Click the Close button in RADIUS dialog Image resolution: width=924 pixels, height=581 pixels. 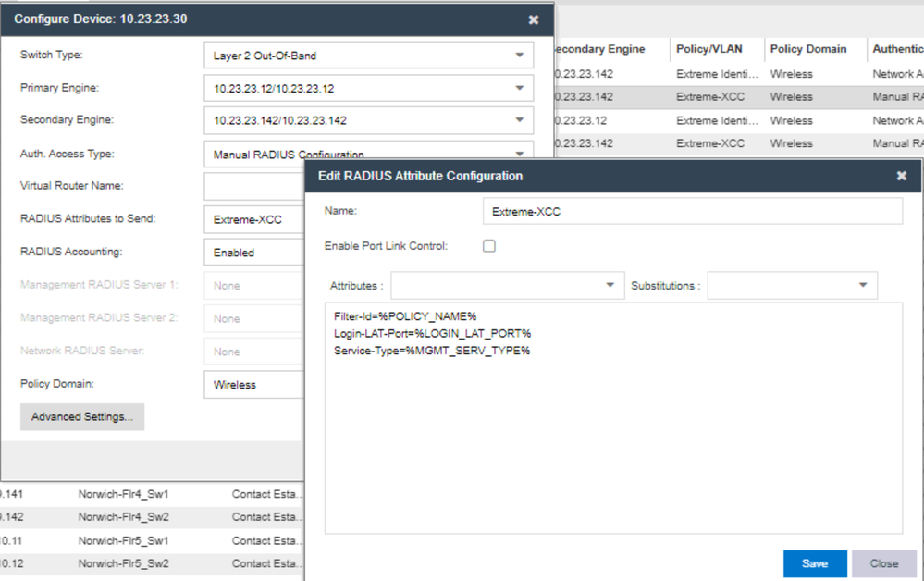point(883,563)
